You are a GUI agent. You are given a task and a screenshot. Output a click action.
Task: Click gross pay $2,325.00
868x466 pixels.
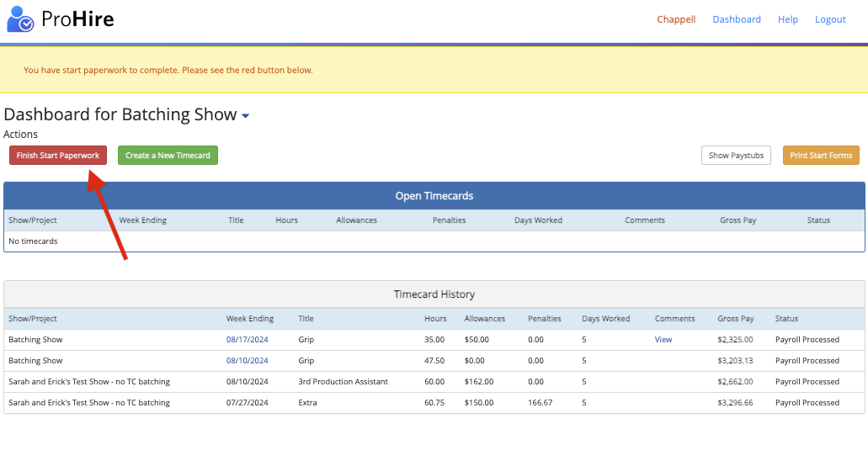pyautogui.click(x=735, y=340)
